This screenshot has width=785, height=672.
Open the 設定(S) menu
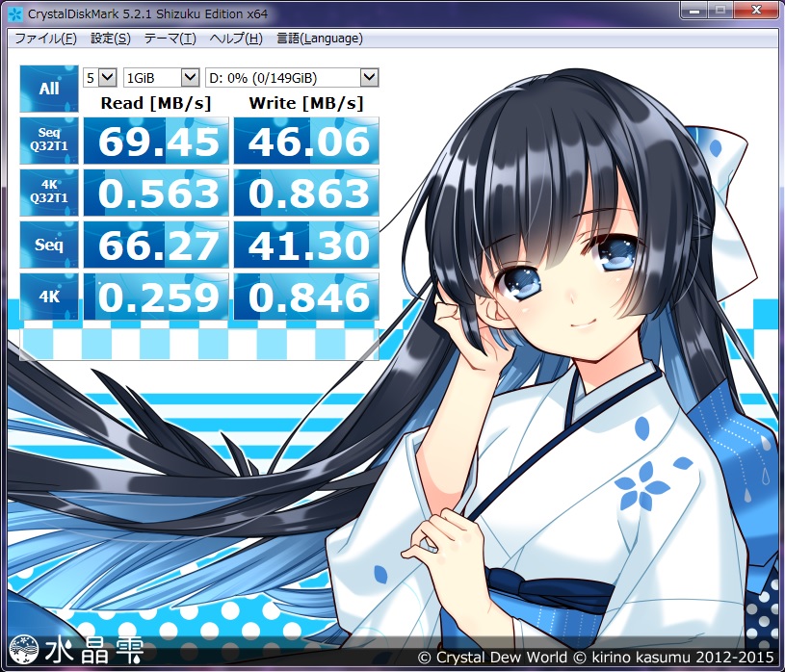tap(111, 39)
